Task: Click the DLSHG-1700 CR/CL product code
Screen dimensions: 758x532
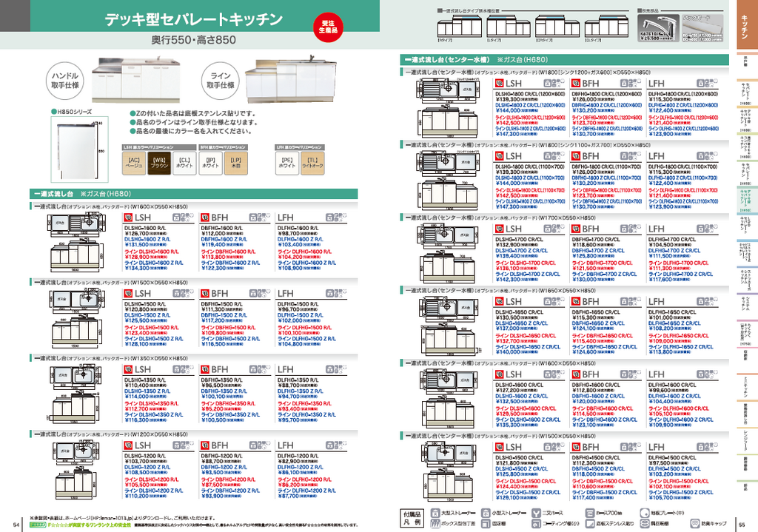Action: 519,239
